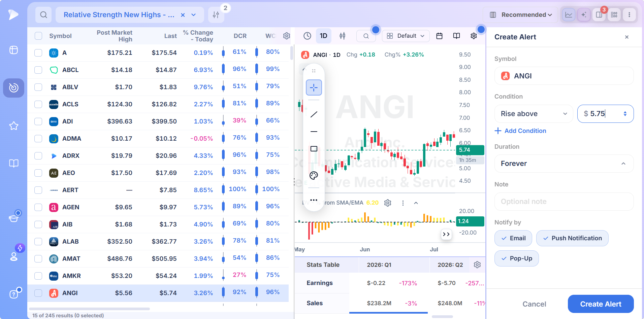
Task: Open the Stats Table settings gear
Action: pyautogui.click(x=477, y=265)
